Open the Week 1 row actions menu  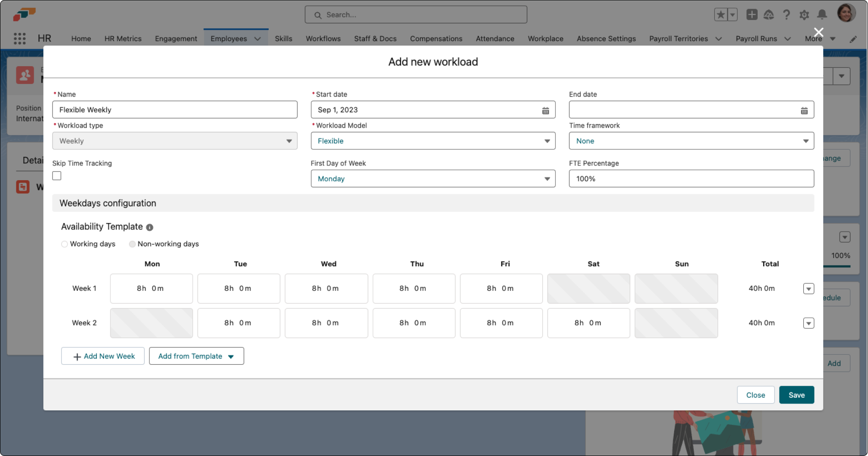(x=808, y=289)
